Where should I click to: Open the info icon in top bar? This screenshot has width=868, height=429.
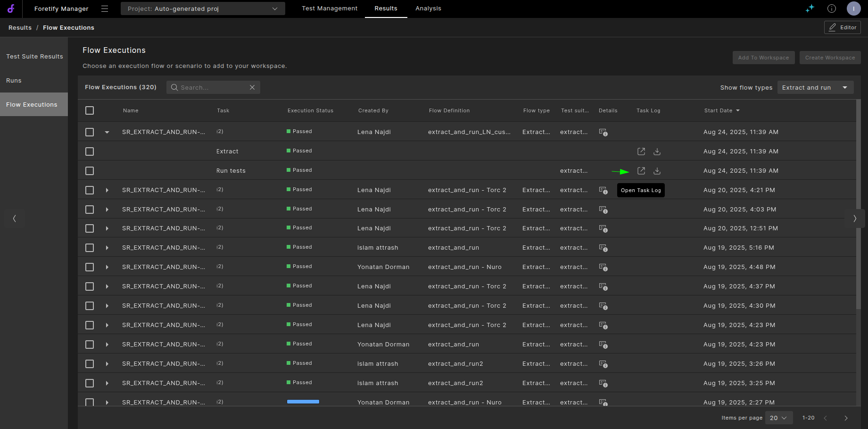(831, 8)
